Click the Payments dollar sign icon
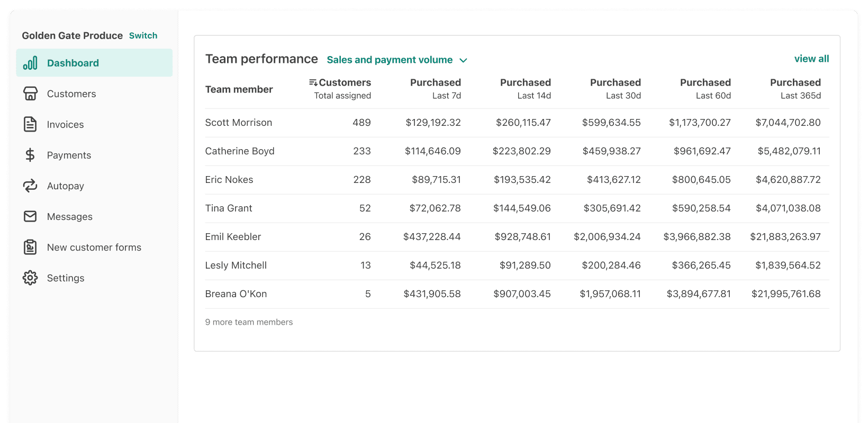Screen dimensions: 868x423 pyautogui.click(x=30, y=155)
